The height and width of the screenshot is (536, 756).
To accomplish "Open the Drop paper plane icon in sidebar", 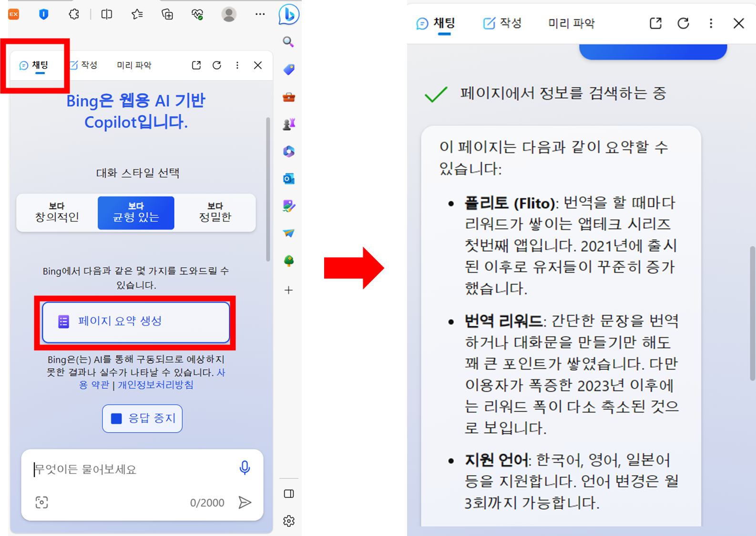I will [289, 233].
